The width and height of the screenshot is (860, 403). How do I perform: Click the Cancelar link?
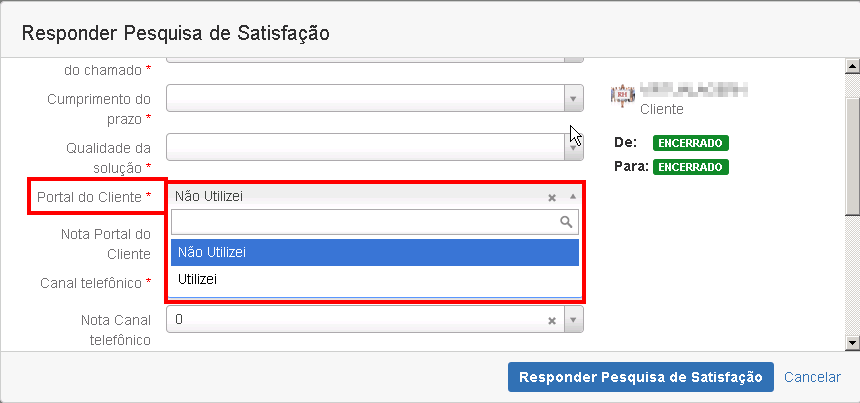812,377
